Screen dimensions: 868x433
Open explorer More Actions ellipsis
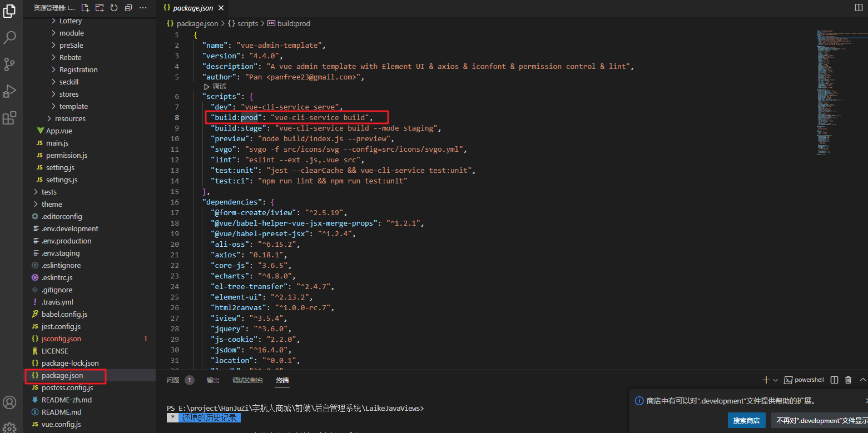[143, 8]
